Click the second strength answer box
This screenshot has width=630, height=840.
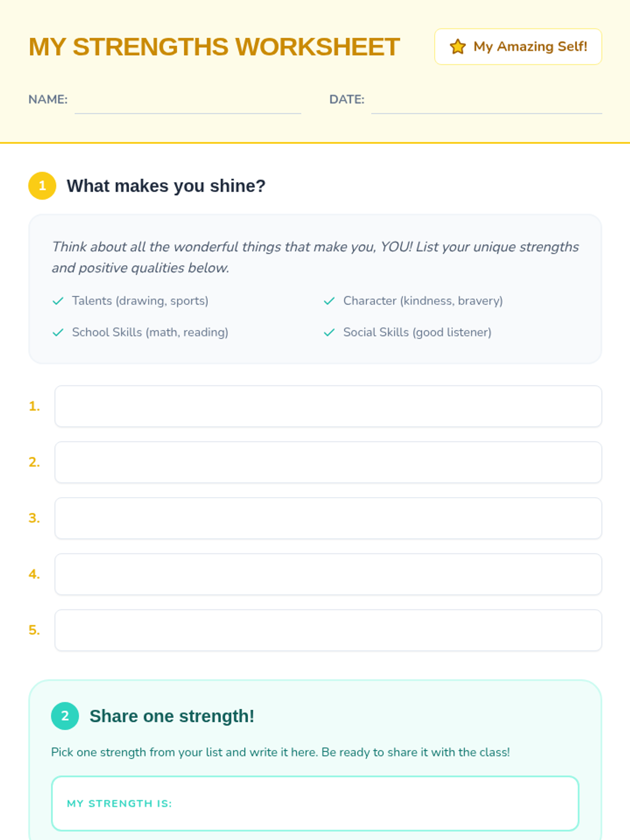coord(328,462)
